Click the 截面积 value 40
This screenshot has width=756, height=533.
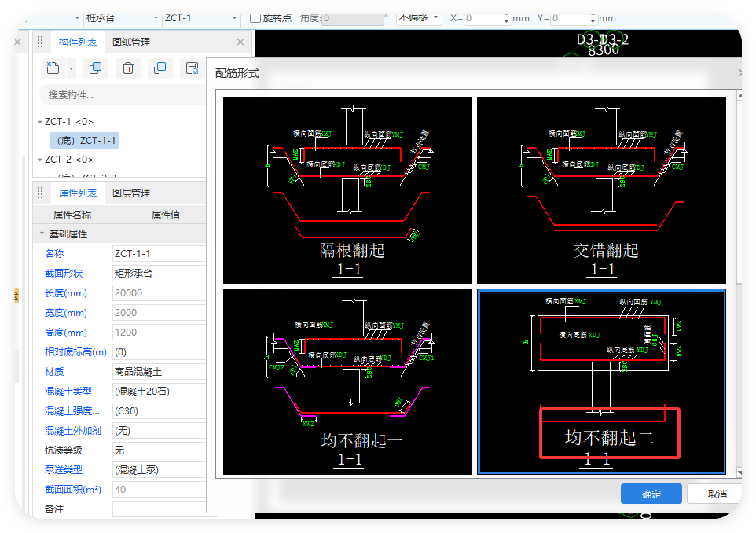coord(159,490)
